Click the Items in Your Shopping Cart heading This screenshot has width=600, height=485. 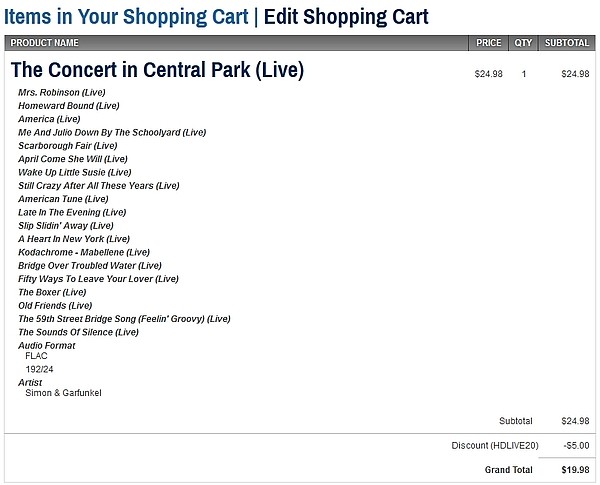(x=126, y=17)
